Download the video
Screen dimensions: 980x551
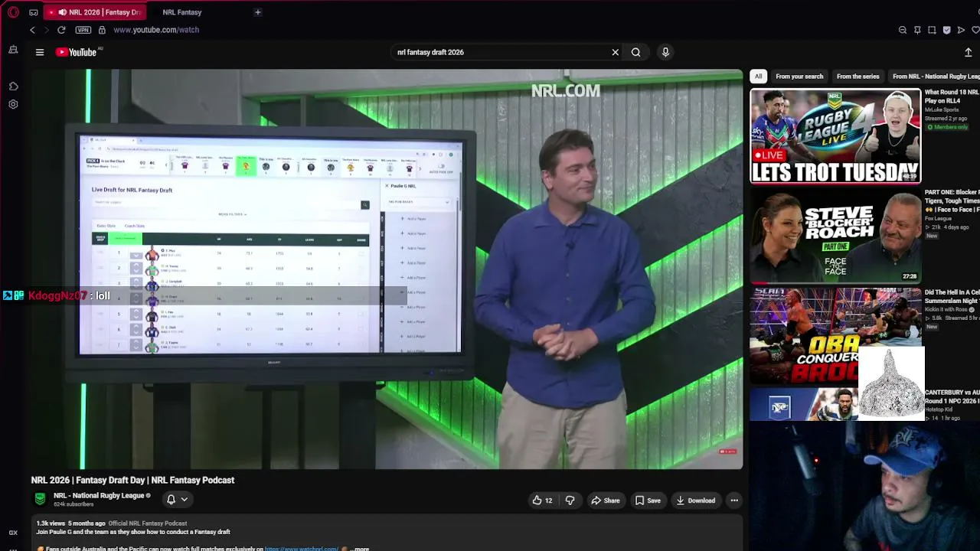pyautogui.click(x=695, y=500)
